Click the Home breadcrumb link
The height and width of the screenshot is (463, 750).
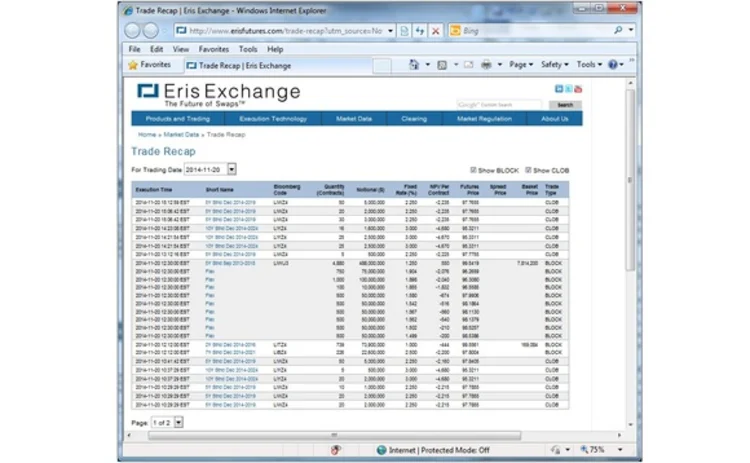[x=147, y=134]
